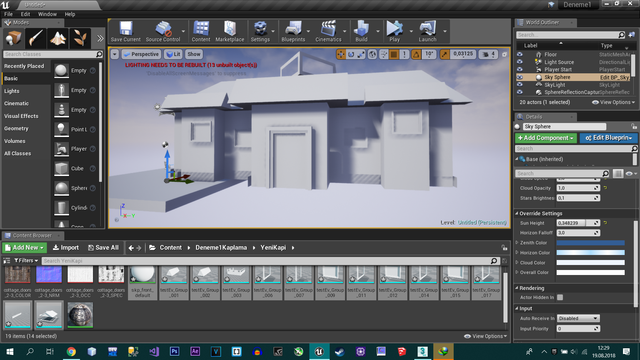Screen dimensions: 640x360
Task: Maximize the viewport with corner icon
Action: pyautogui.click(x=504, y=54)
